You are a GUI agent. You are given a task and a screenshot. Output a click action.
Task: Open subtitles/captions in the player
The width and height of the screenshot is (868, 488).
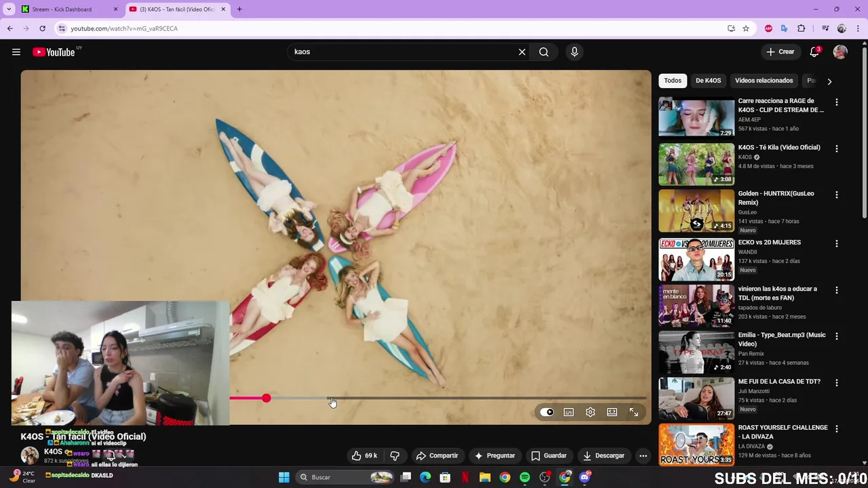pyautogui.click(x=569, y=412)
